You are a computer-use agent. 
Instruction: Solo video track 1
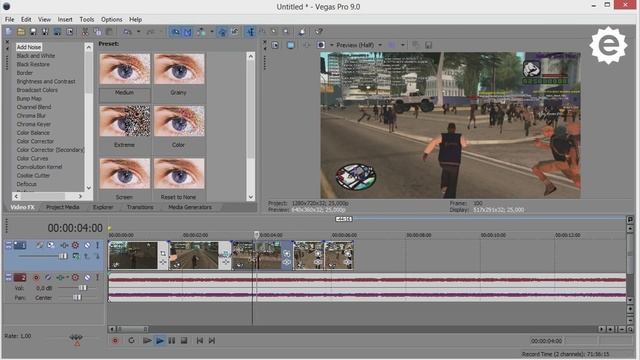[98, 245]
